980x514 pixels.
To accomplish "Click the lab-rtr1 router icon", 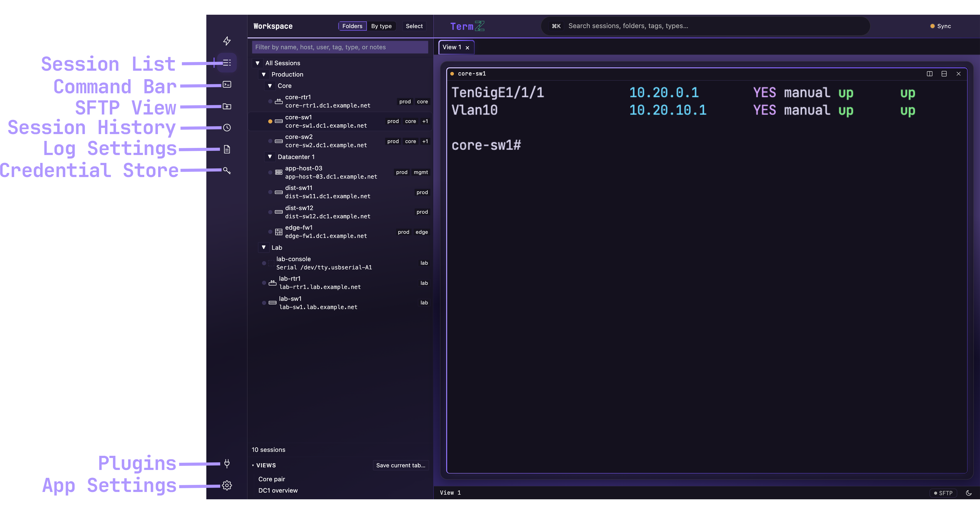I will (272, 283).
